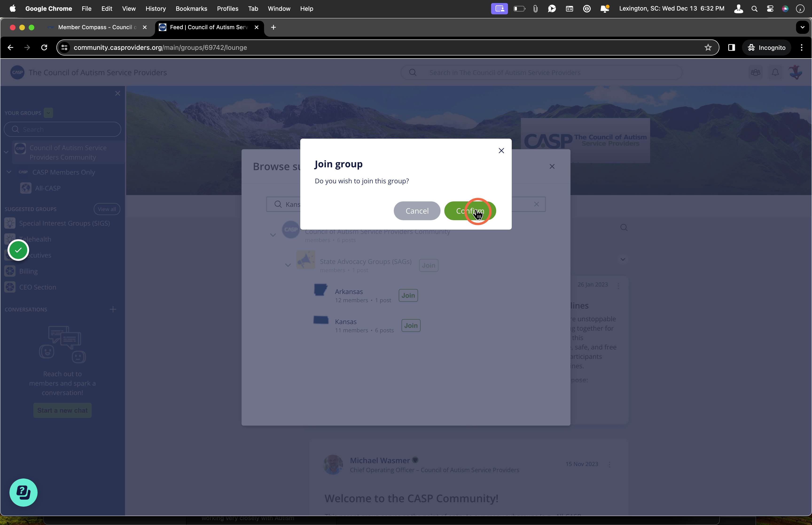Open the tab search dropdown

(x=802, y=27)
